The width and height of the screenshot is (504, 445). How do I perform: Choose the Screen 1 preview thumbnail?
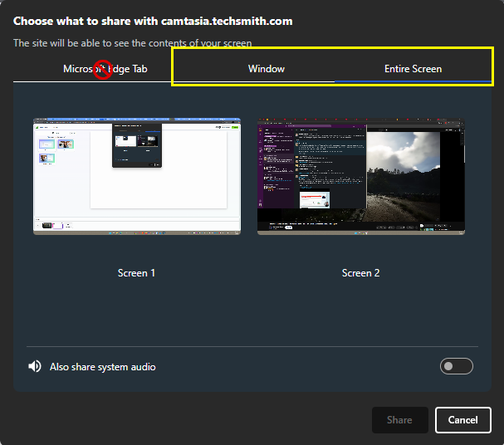coord(137,177)
